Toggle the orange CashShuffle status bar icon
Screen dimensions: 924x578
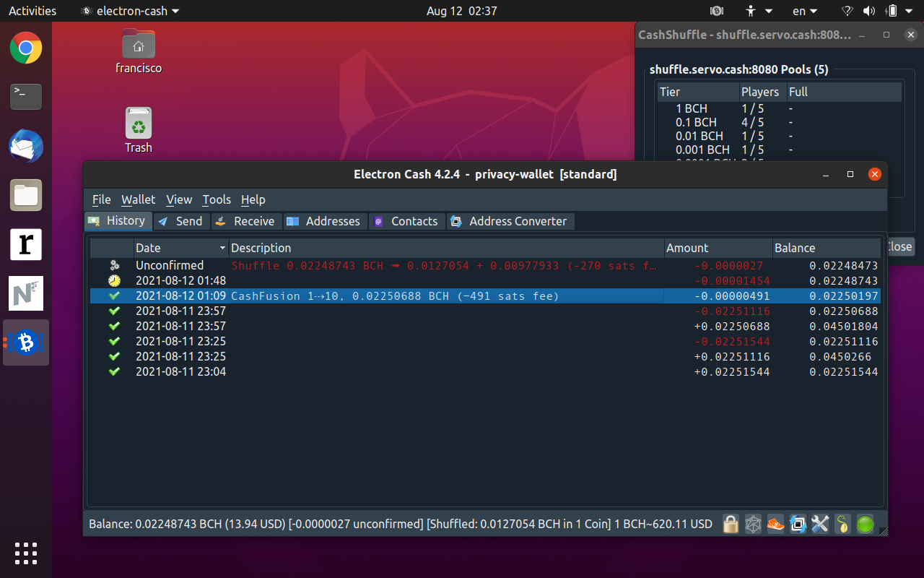pyautogui.click(x=776, y=524)
